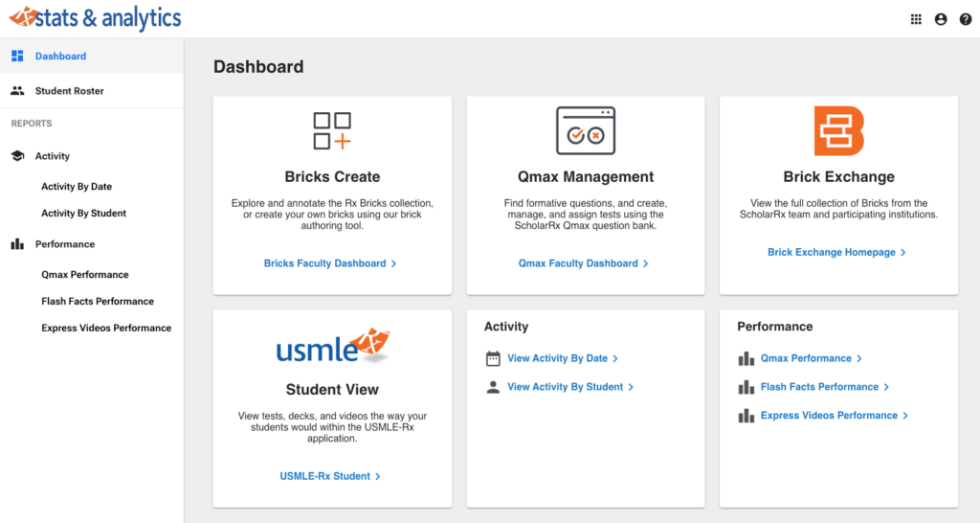Open Flash Facts Performance in sidebar
The image size is (980, 523).
click(x=98, y=301)
